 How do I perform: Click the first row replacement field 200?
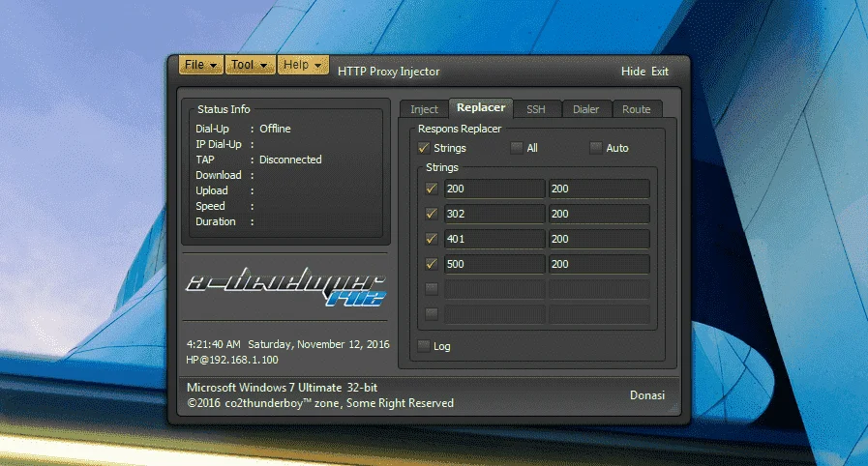click(x=599, y=189)
